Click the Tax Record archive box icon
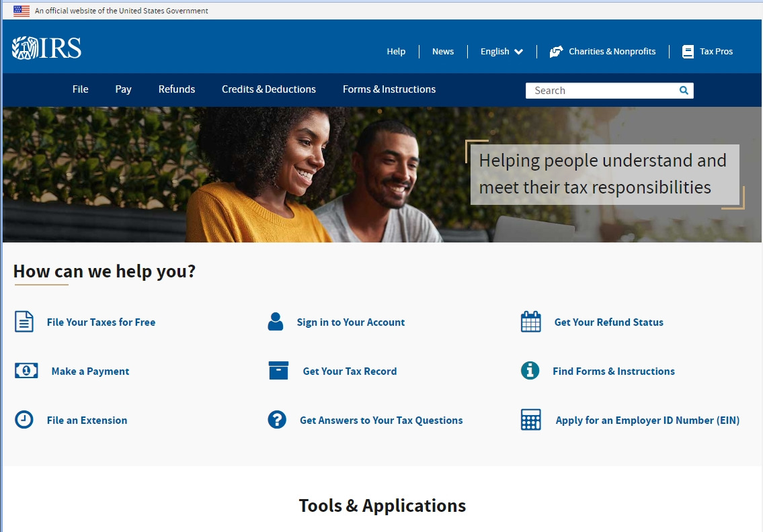The height and width of the screenshot is (532, 763). pyautogui.click(x=278, y=371)
